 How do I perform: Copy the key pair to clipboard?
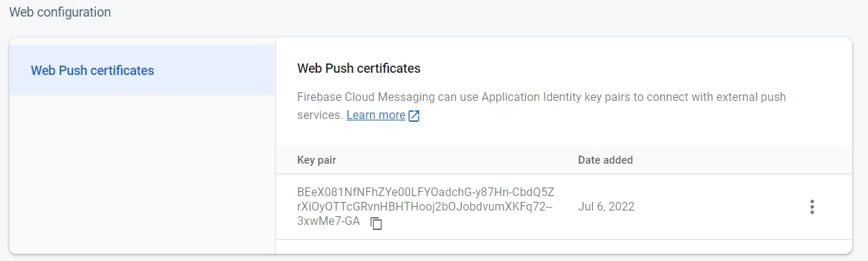tap(376, 224)
